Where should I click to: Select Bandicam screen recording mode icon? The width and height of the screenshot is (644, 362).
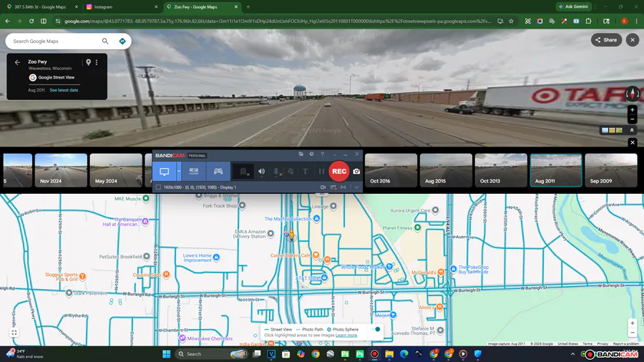pos(165,172)
